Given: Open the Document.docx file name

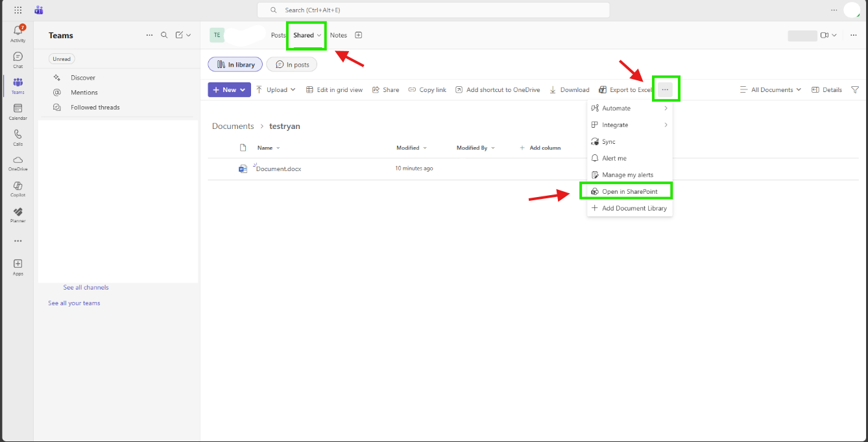Looking at the screenshot, I should click(x=278, y=169).
